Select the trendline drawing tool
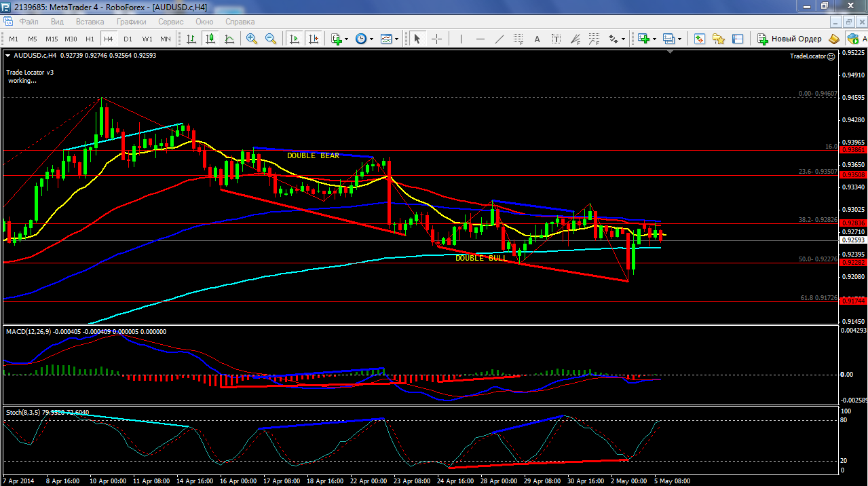 click(499, 39)
